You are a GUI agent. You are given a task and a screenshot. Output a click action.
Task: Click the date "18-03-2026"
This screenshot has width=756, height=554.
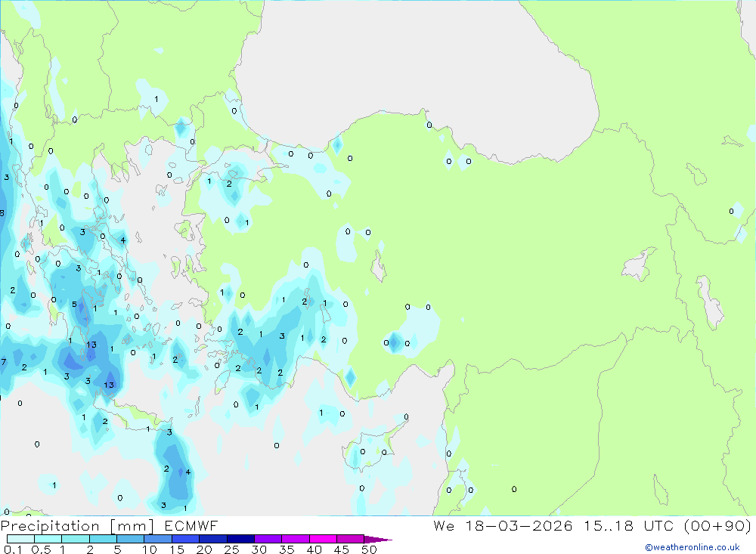click(519, 525)
